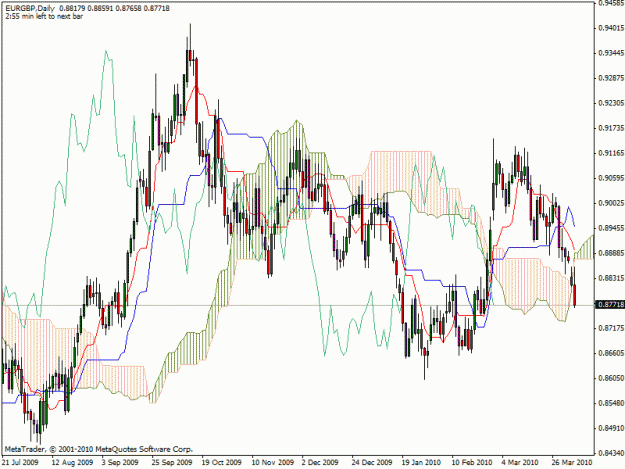Click the 19 Oct 2009 date label

coord(222,463)
